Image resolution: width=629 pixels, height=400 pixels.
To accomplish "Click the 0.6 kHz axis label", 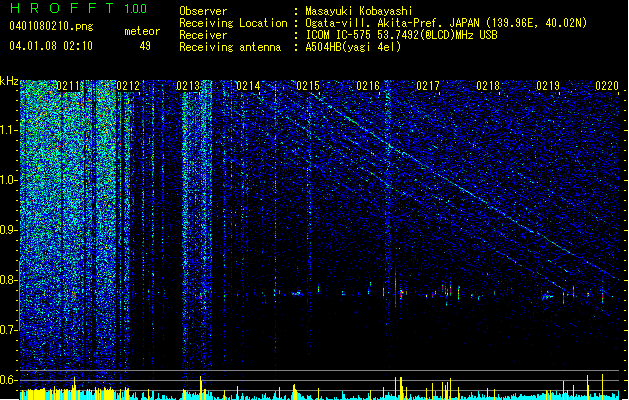I will [x=8, y=380].
